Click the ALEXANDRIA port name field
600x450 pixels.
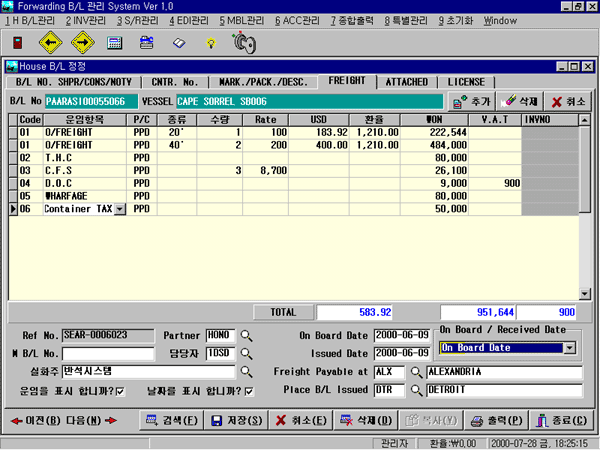(x=504, y=372)
